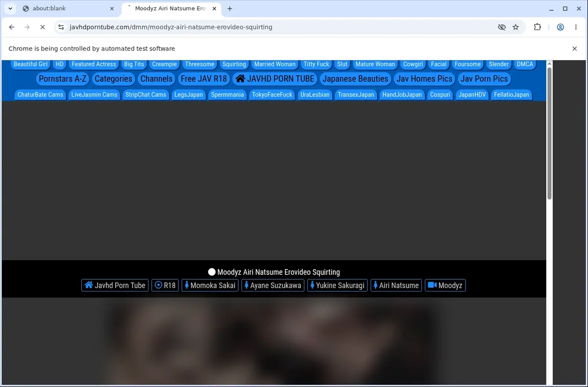Go home via JAVHD PORN TUBE button
Viewport: 588px width, 387px height.
pyautogui.click(x=275, y=79)
